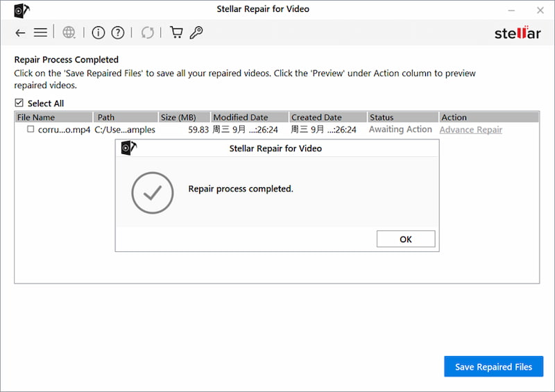555x392 pixels.
Task: Click the 59.83 size value
Action: pyautogui.click(x=198, y=130)
